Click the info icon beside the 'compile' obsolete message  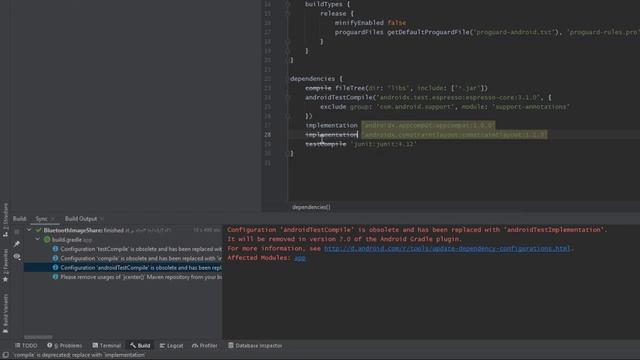[x=55, y=258]
